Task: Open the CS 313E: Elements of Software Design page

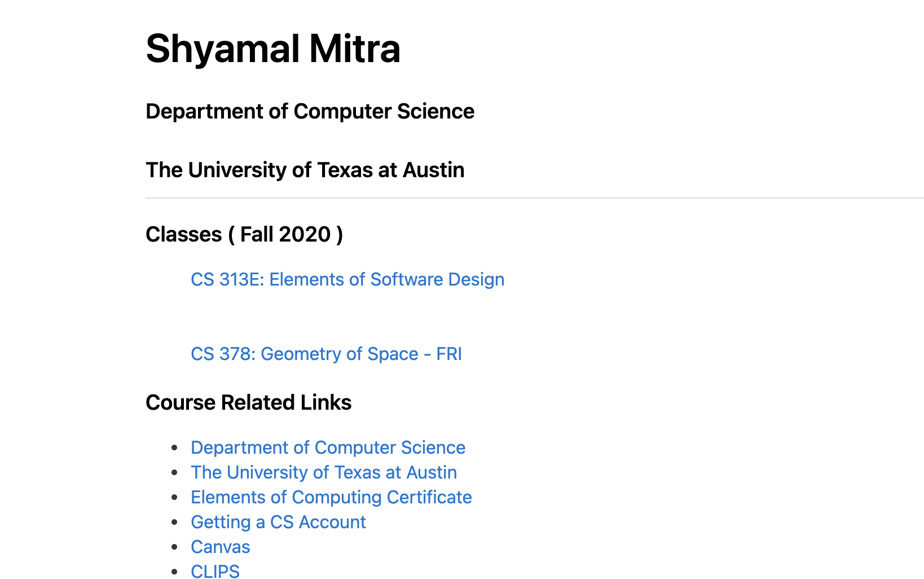Action: pyautogui.click(x=347, y=279)
